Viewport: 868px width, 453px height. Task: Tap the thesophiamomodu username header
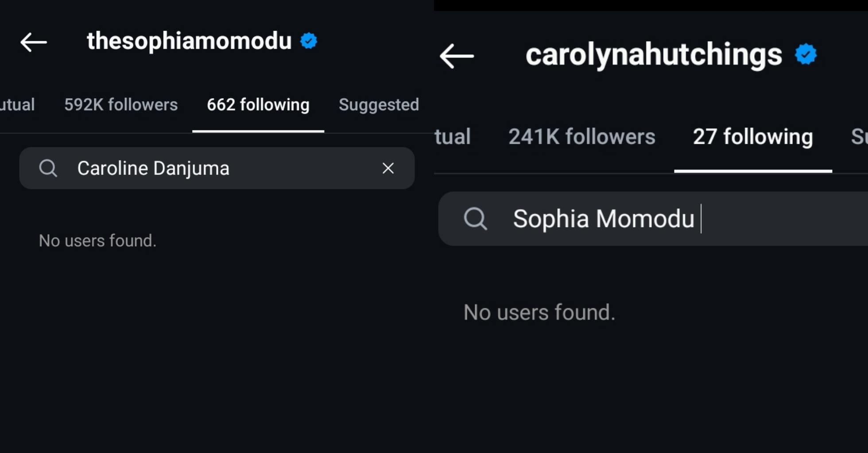coord(189,41)
